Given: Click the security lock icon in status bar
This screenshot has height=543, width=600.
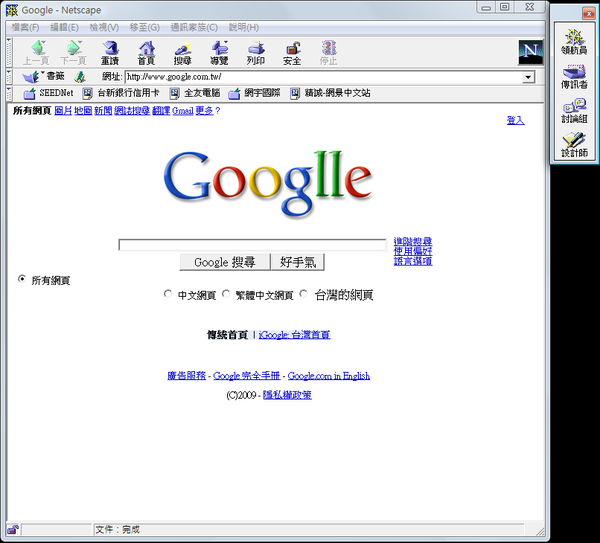Looking at the screenshot, I should pyautogui.click(x=13, y=530).
